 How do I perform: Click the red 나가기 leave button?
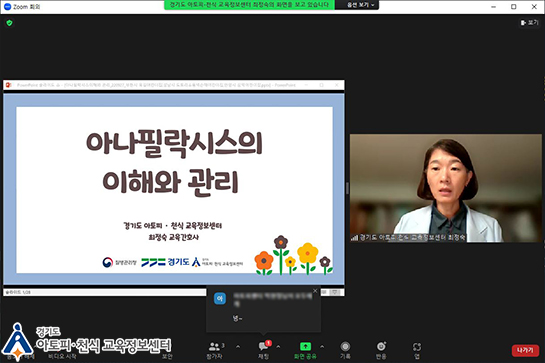tap(525, 350)
